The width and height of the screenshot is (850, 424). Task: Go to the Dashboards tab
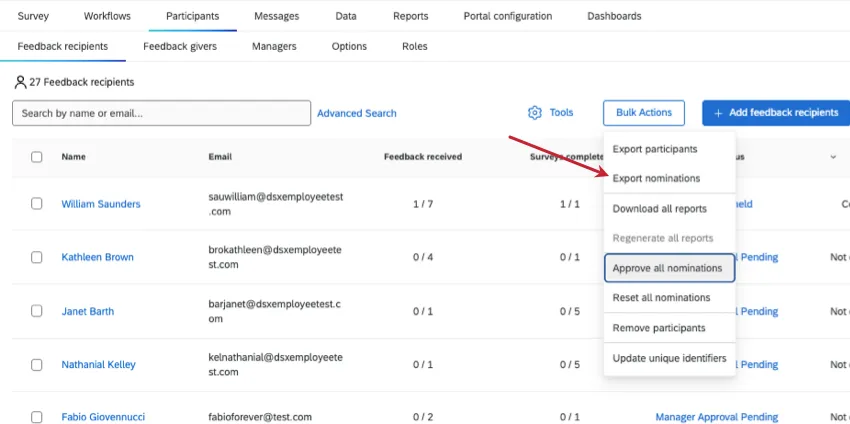click(614, 16)
